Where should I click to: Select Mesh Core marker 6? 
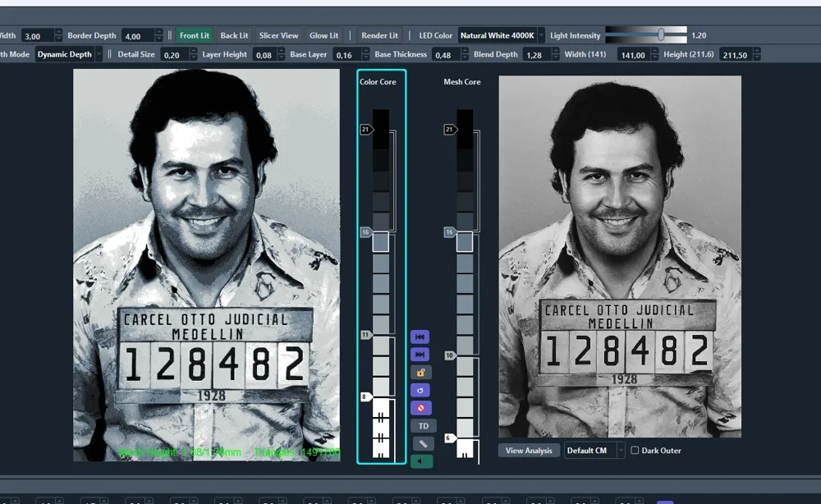point(450,438)
